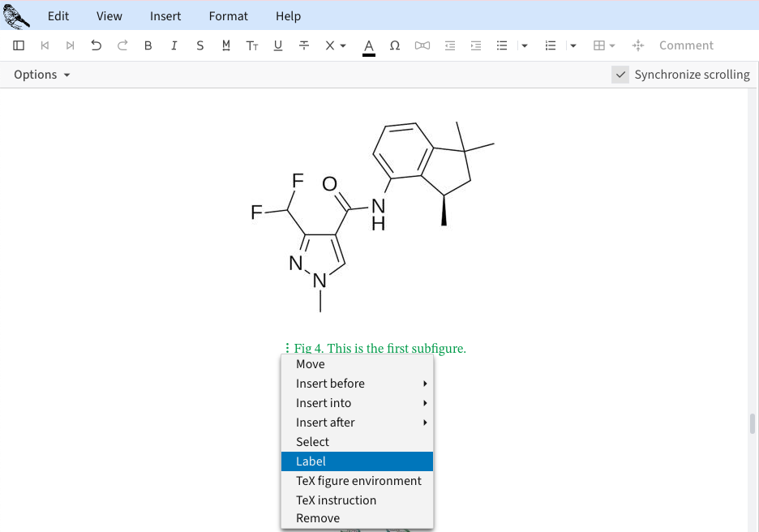The width and height of the screenshot is (759, 532).
Task: Toggle the Synchronize scrolling checkbox
Action: coord(620,75)
